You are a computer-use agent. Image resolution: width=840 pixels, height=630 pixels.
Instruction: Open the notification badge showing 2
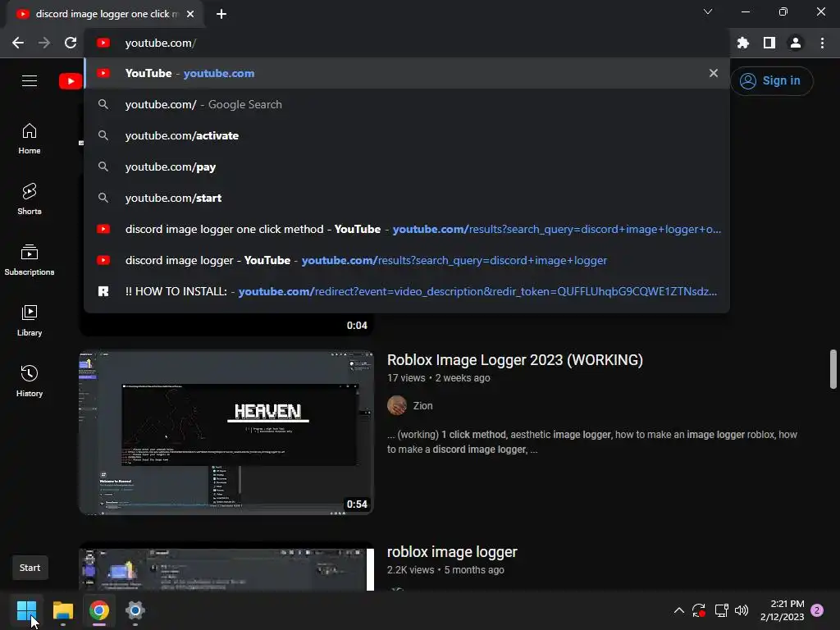coord(817,610)
